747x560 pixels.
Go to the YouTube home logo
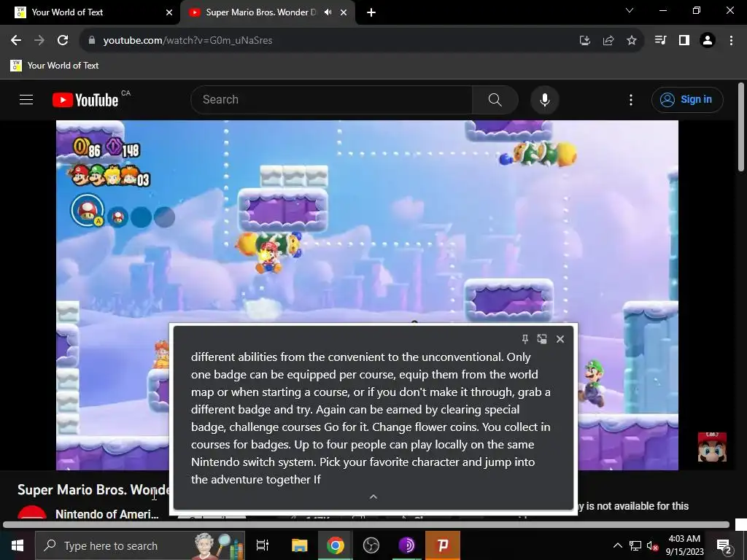85,100
